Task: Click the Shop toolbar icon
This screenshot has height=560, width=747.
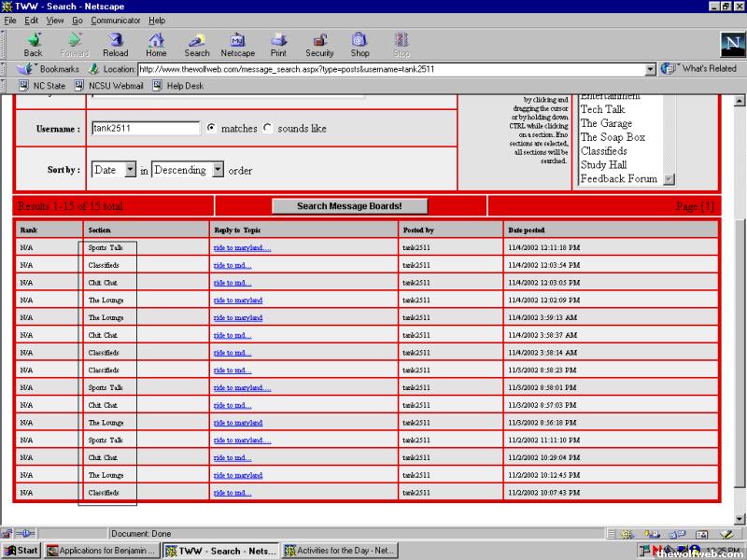Action: [x=359, y=41]
